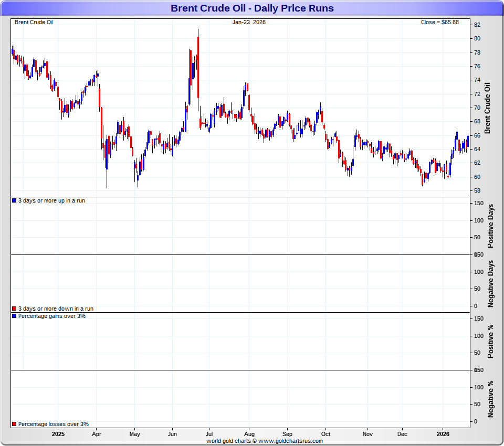Click the 'May' x-axis label
The image size is (504, 446).
coord(135,434)
